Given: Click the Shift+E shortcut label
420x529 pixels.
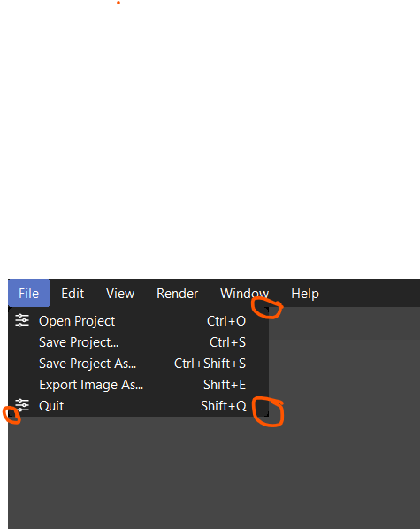Looking at the screenshot, I should coord(225,385).
